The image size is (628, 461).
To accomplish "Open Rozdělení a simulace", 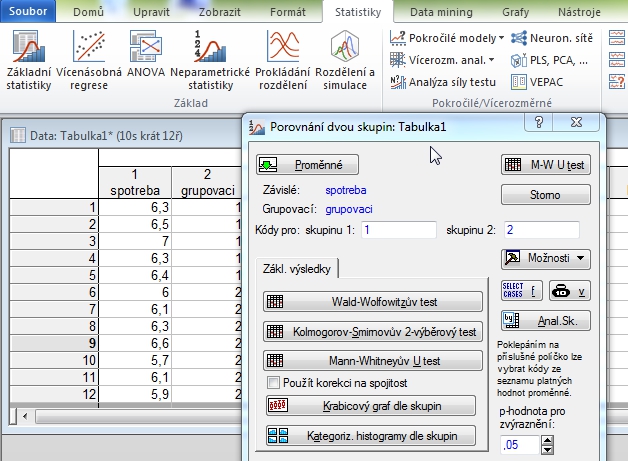I will (345, 60).
